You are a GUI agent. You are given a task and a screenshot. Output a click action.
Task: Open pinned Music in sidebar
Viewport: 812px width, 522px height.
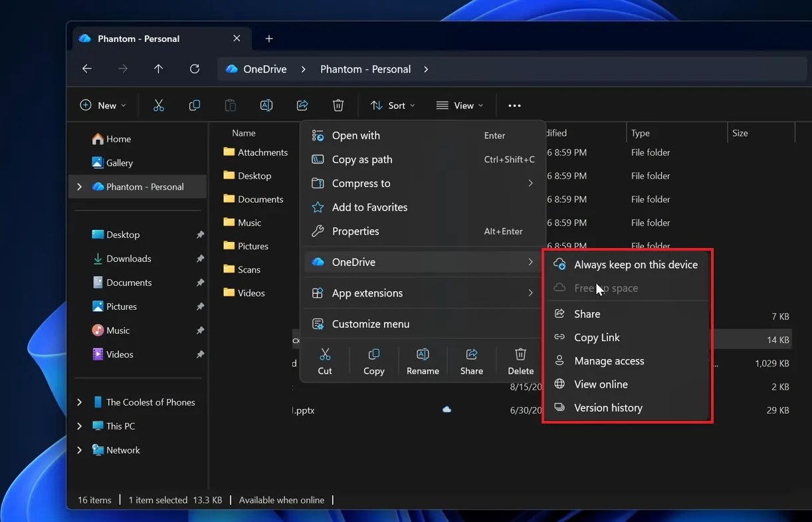[111, 330]
